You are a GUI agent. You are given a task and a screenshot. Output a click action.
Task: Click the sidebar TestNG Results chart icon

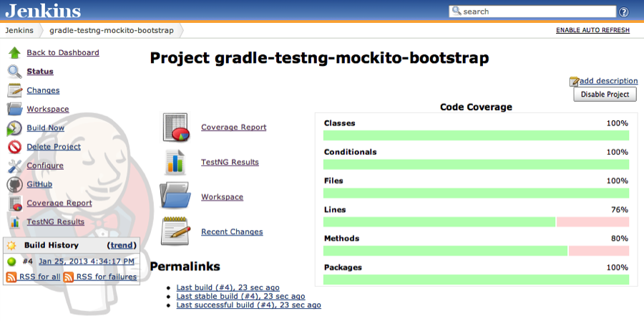(x=14, y=222)
